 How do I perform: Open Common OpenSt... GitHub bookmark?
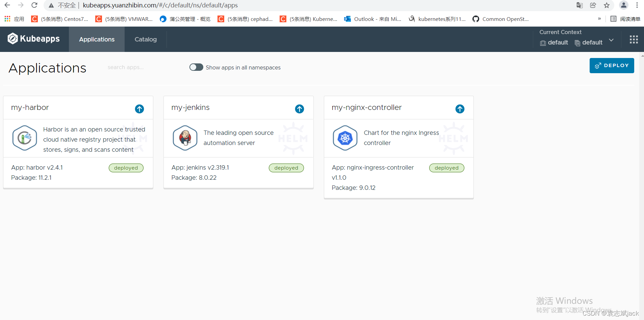[x=500, y=19]
